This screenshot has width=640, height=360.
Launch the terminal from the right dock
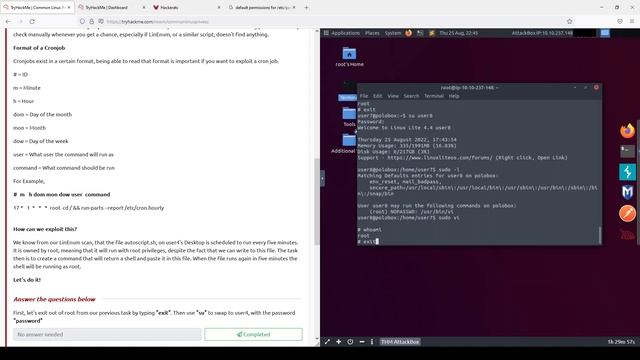[627, 151]
